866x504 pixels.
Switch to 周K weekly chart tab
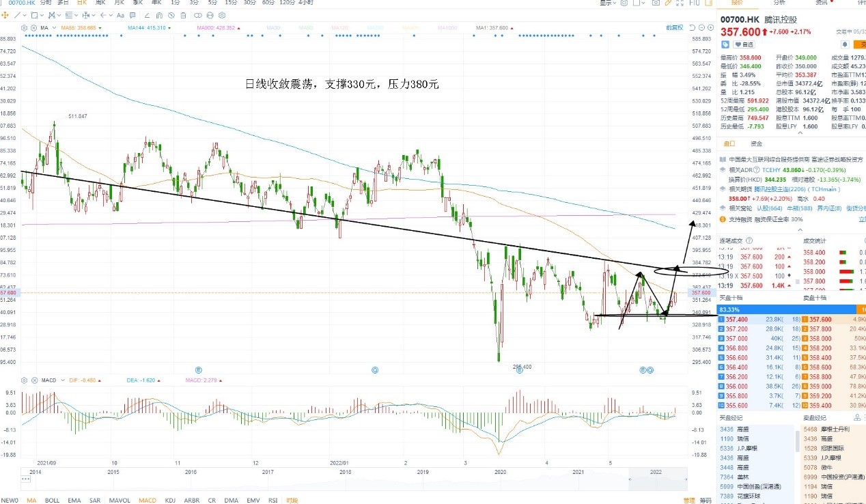(x=100, y=3)
